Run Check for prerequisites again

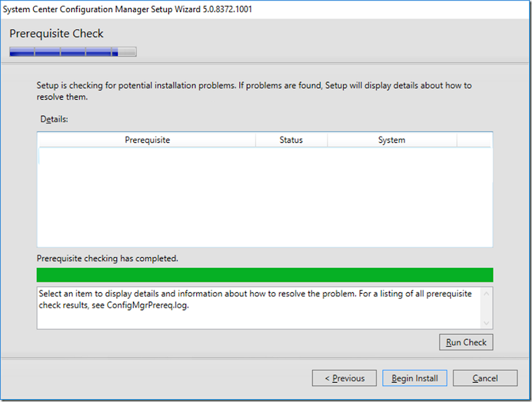click(x=466, y=342)
